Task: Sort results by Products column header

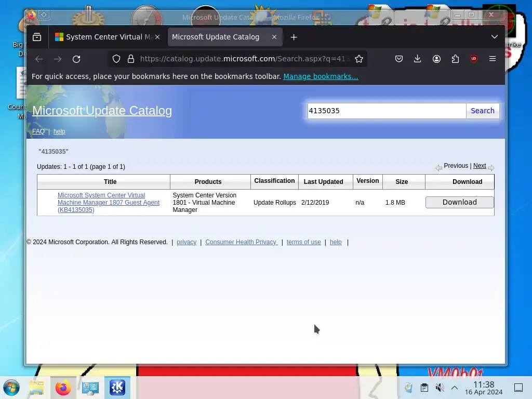Action: (x=208, y=182)
